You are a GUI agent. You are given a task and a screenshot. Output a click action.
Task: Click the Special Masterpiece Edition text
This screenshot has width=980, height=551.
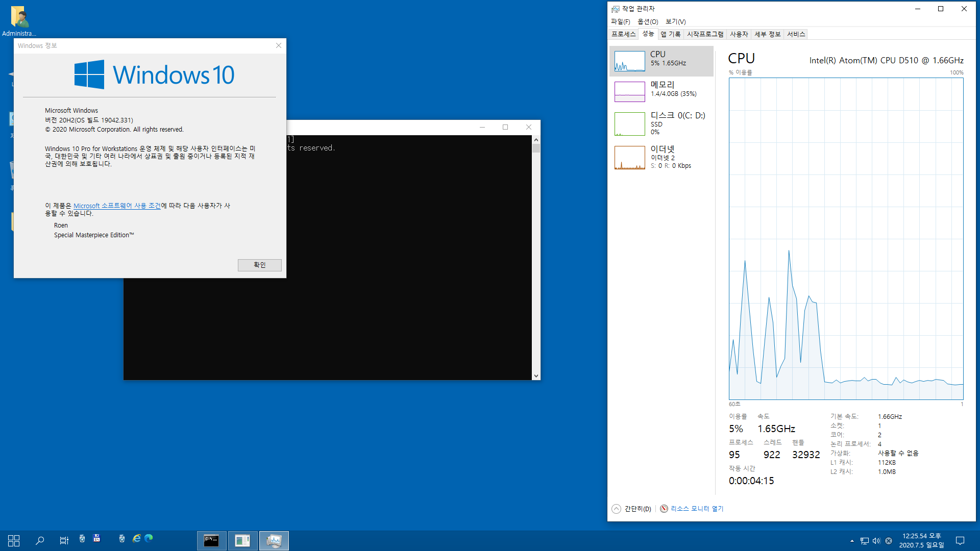[94, 235]
